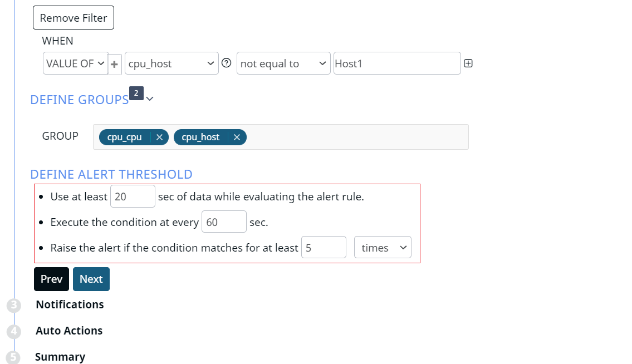Open the Summary step

point(60,357)
